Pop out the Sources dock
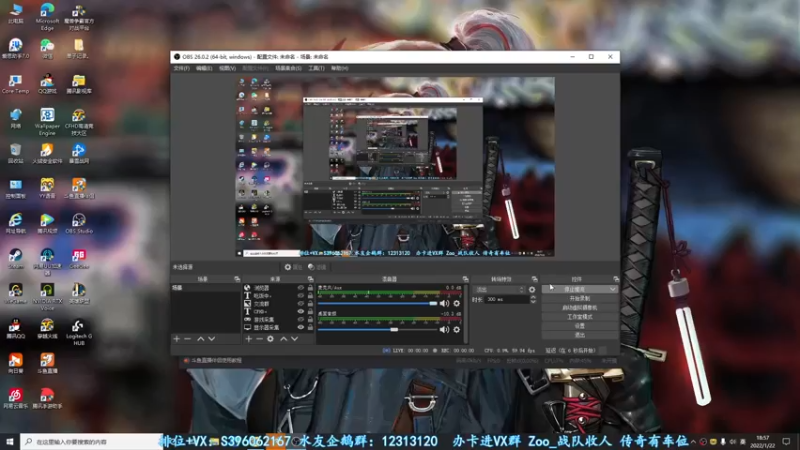 tap(310, 279)
